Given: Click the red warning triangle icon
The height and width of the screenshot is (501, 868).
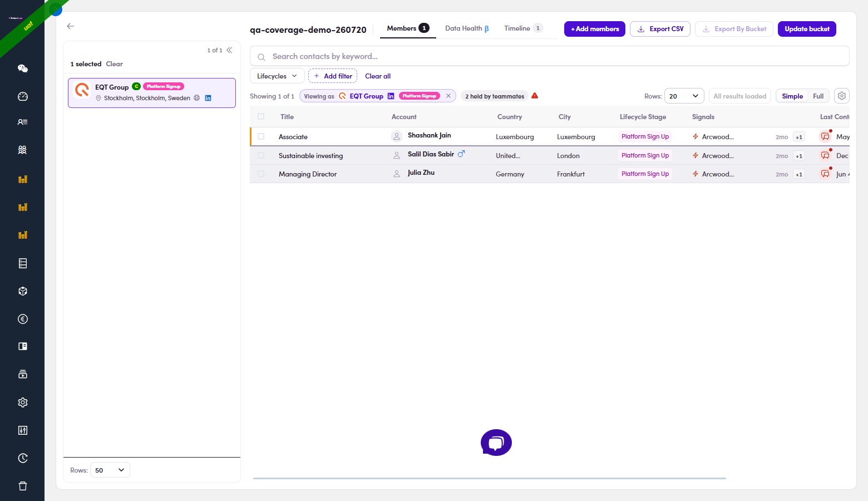Looking at the screenshot, I should point(535,96).
